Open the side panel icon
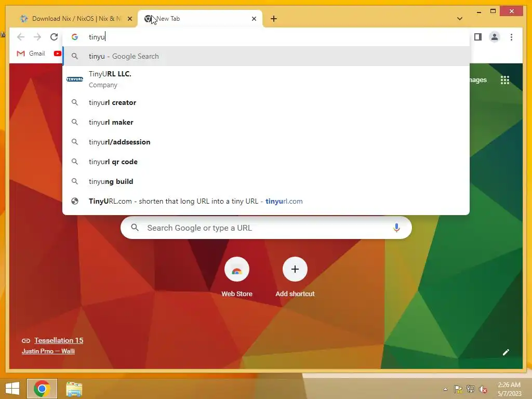 pos(478,37)
